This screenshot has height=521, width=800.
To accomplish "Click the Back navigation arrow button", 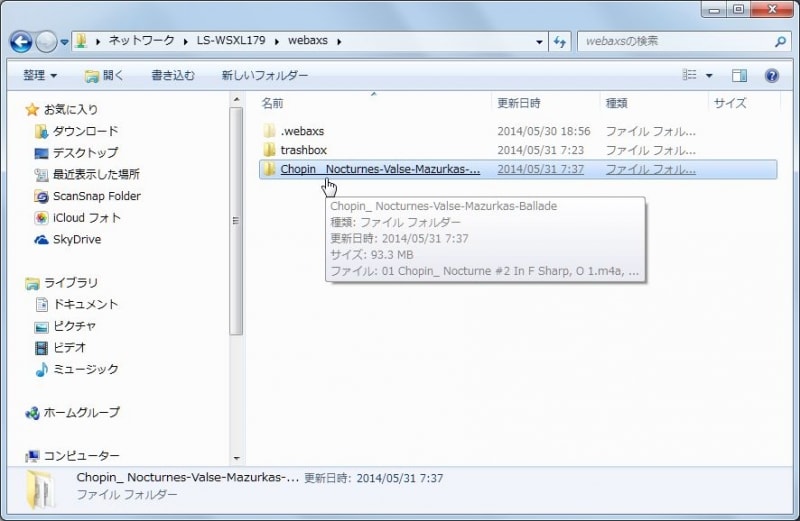I will 22,42.
